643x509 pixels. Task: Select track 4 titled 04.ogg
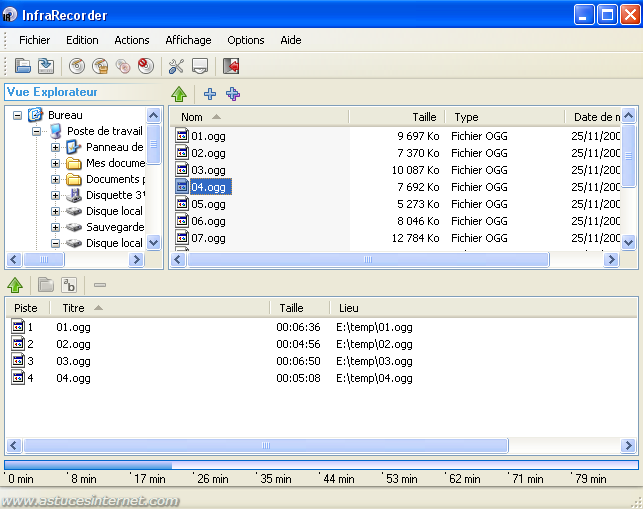(73, 378)
